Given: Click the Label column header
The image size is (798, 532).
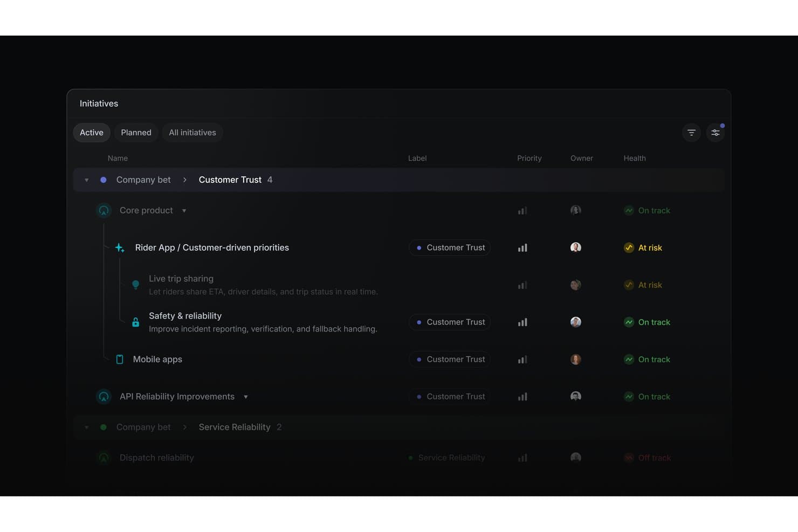Looking at the screenshot, I should (417, 158).
